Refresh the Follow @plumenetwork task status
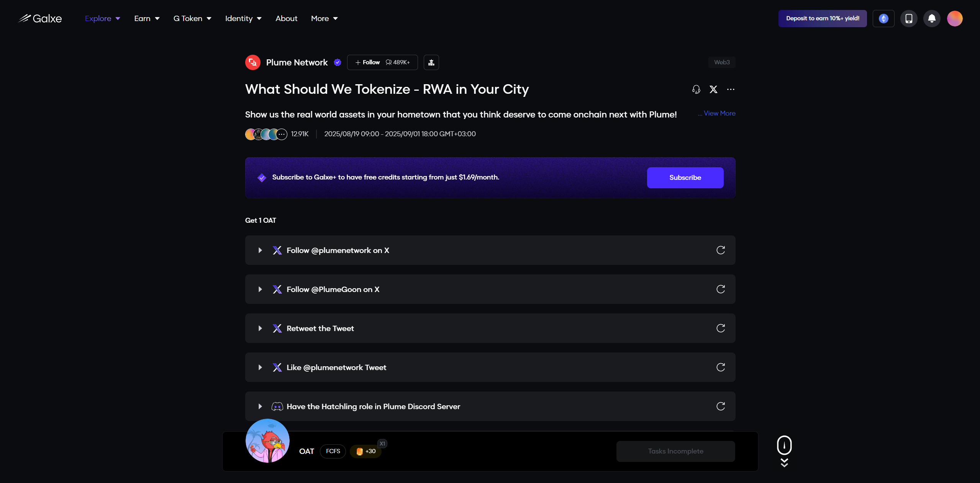Image resolution: width=980 pixels, height=483 pixels. (720, 250)
